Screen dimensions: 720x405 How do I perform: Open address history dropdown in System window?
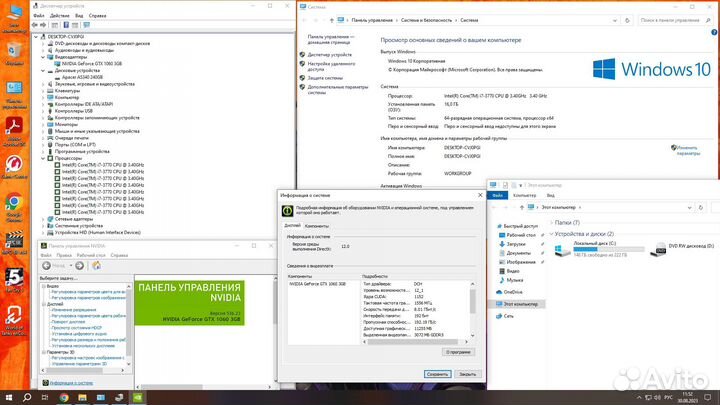coord(615,21)
